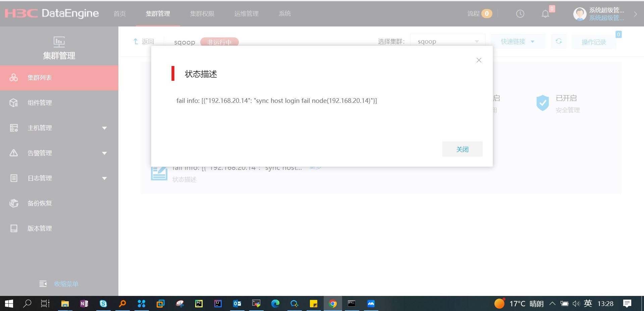644x311 pixels.
Task: Click the 备份恢复 icon in sidebar
Action: click(14, 203)
